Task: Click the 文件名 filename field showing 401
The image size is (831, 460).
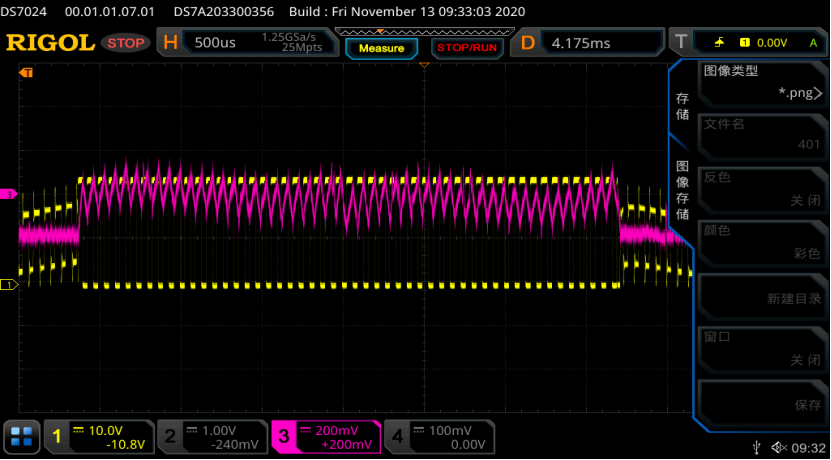Action: [760, 135]
